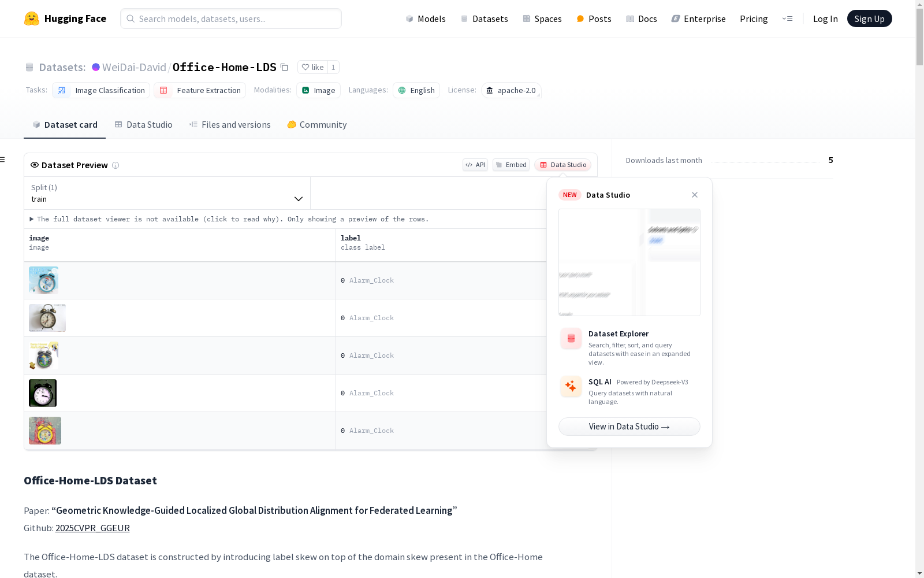924x578 pixels.
Task: Expand the Split train dropdown
Action: tap(167, 193)
